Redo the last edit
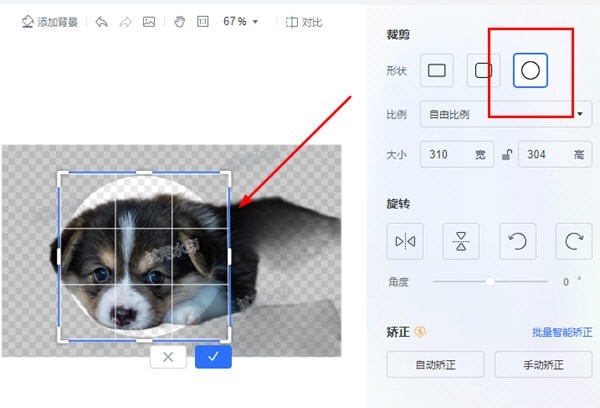Screen dimensions: 600x408 pos(125,22)
